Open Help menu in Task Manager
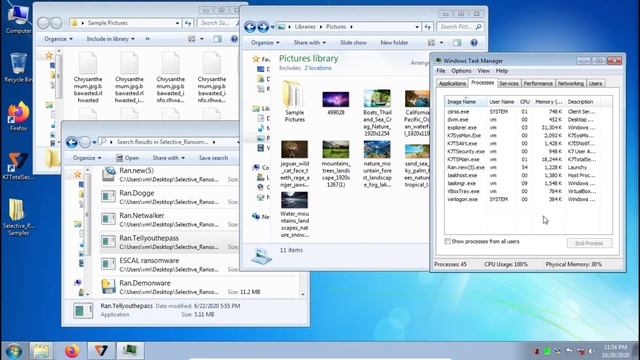The width and height of the screenshot is (640, 360). pyautogui.click(x=502, y=71)
